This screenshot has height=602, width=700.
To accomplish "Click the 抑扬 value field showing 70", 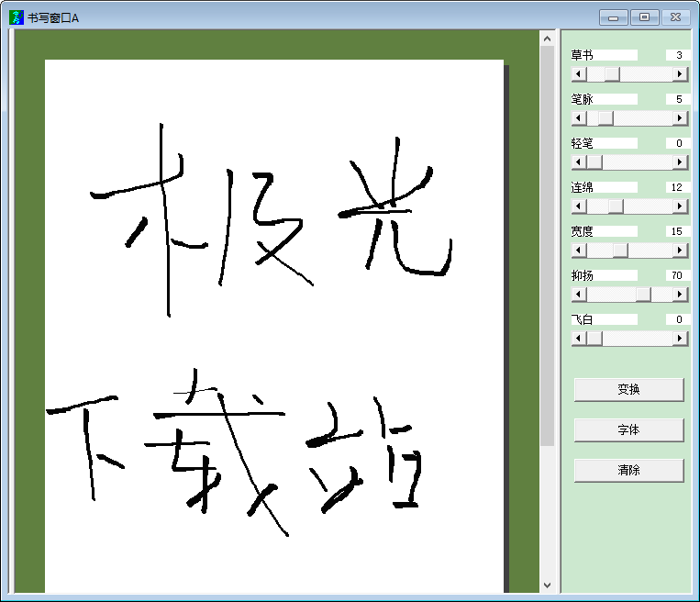I will 678,275.
